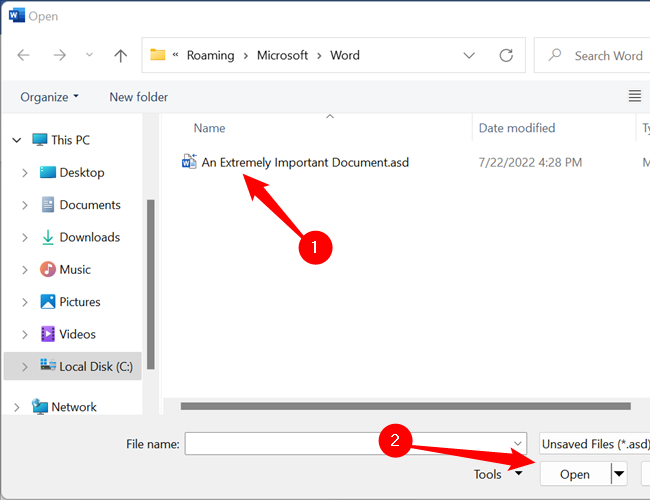Image resolution: width=650 pixels, height=500 pixels.
Task: Collapse the This PC tree node
Action: click(17, 140)
